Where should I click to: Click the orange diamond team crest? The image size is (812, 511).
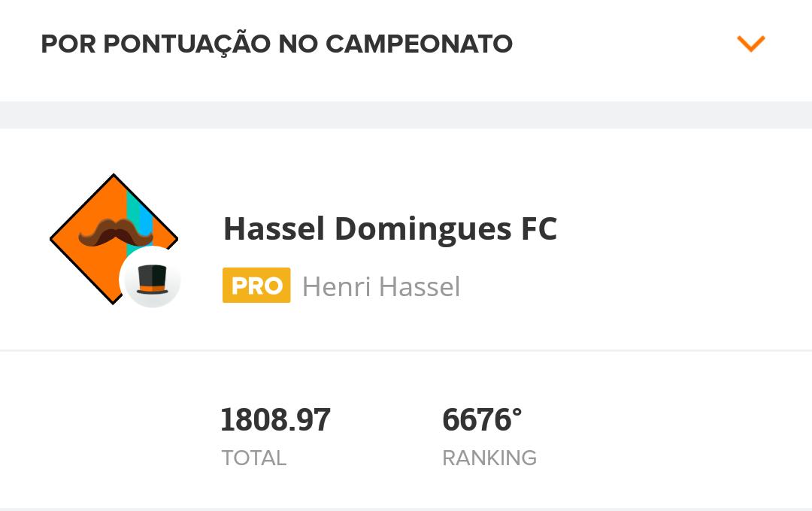(x=114, y=239)
